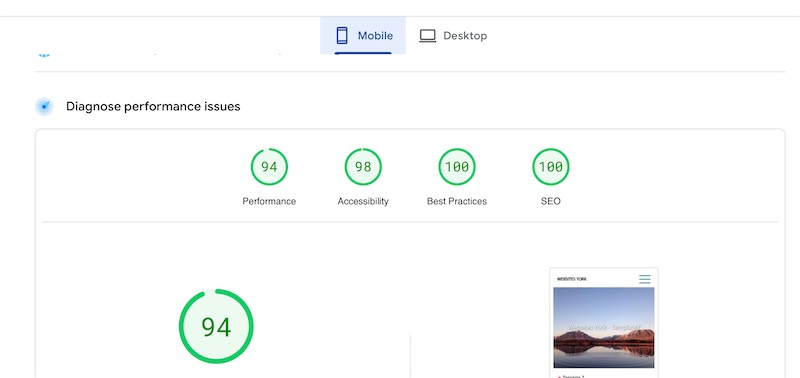Image resolution: width=800 pixels, height=378 pixels.
Task: Click the Diagnose performance issues radar icon
Action: 44,107
